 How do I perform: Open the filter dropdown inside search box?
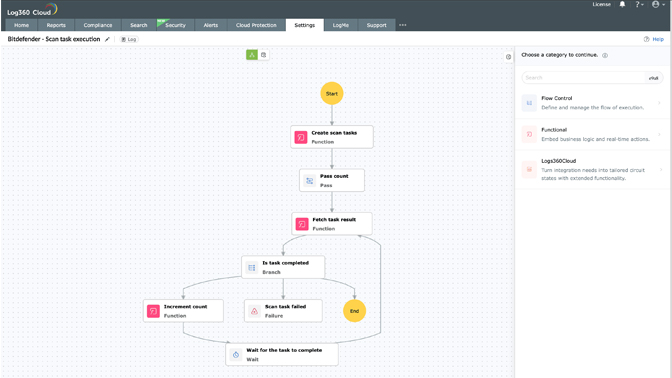pos(654,78)
